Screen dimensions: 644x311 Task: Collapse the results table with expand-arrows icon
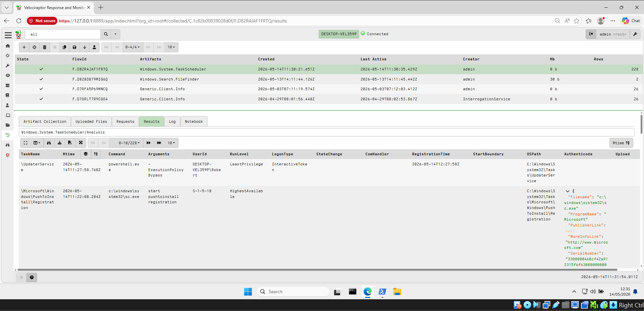81,143
